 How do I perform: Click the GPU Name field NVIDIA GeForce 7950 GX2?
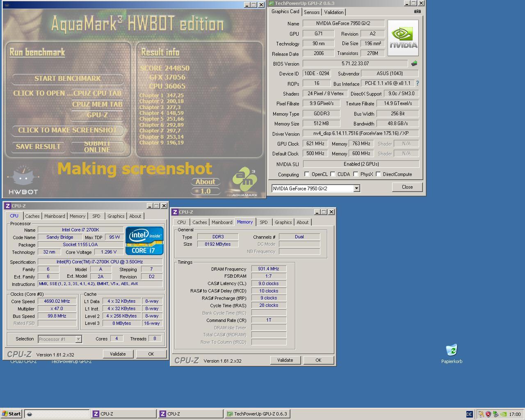click(x=344, y=23)
